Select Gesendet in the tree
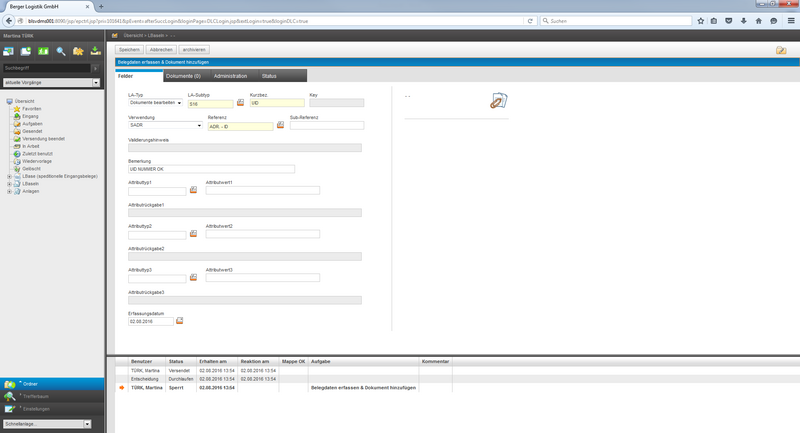 pyautogui.click(x=32, y=131)
